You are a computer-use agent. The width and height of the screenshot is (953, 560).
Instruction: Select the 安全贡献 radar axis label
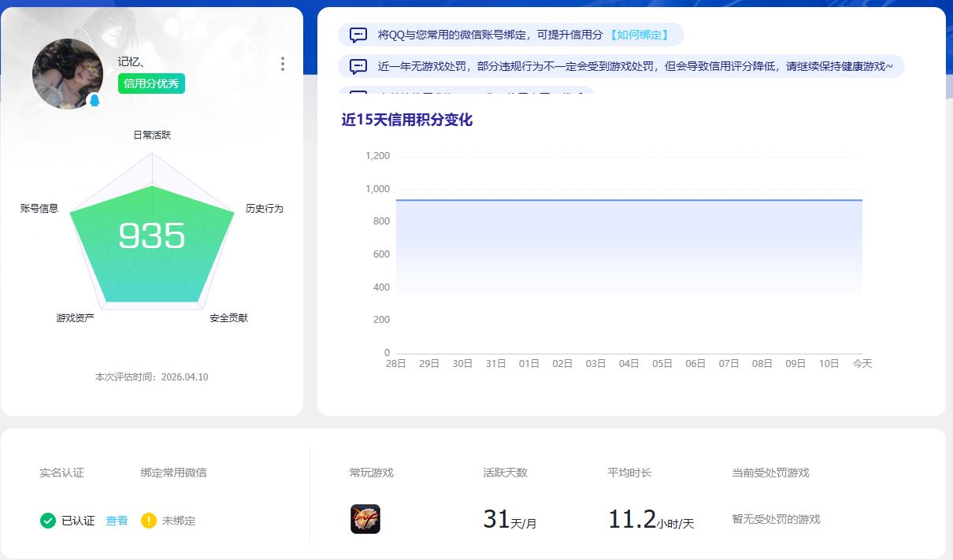(228, 318)
